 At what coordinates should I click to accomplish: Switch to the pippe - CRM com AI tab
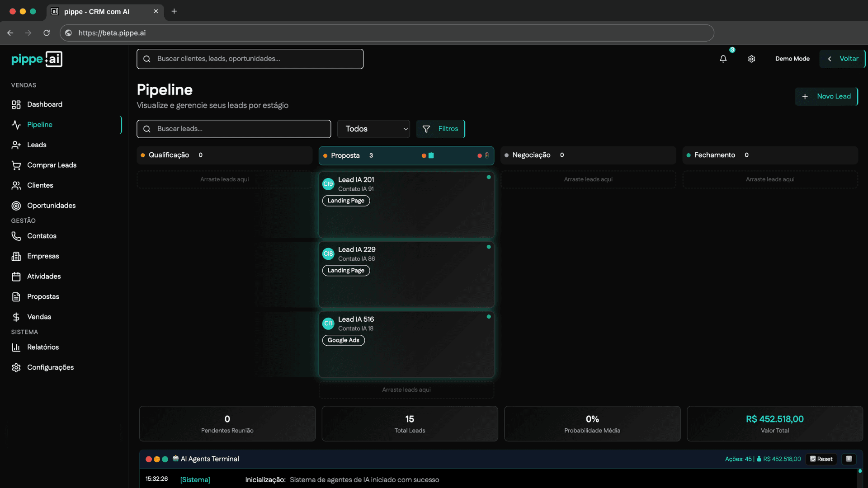pos(96,12)
